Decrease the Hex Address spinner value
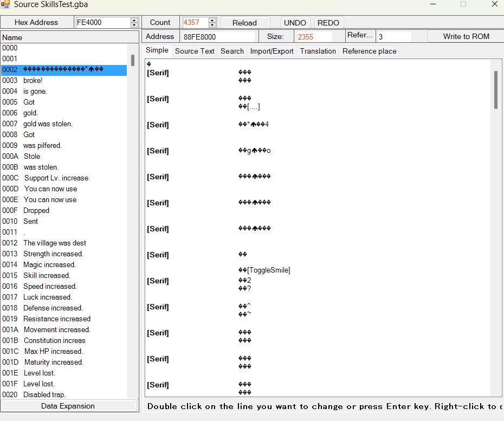 (x=134, y=25)
